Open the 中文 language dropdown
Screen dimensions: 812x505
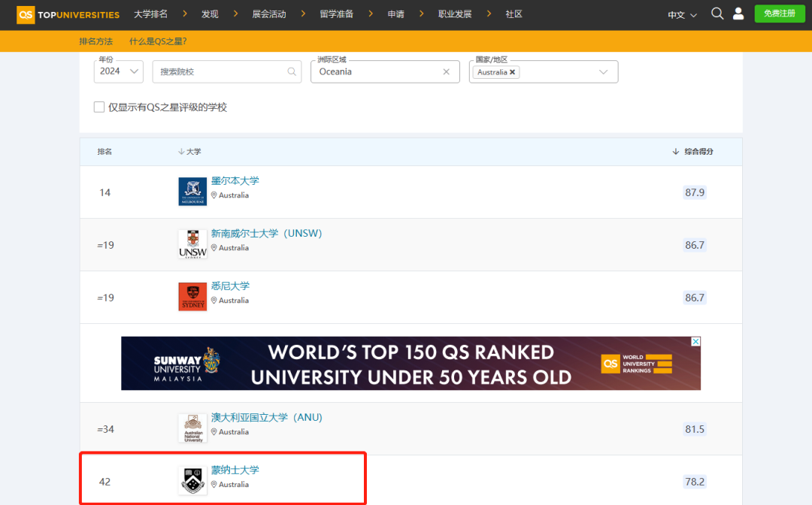[682, 15]
